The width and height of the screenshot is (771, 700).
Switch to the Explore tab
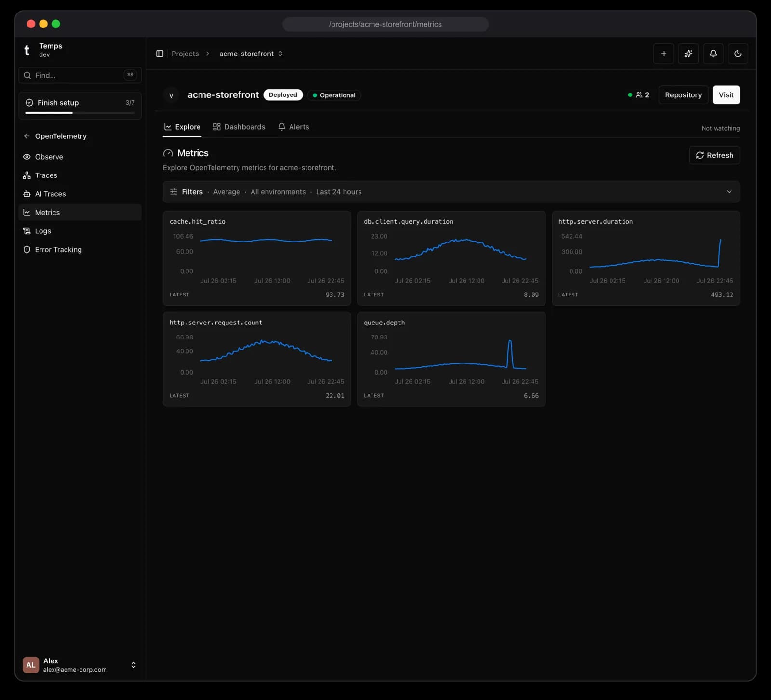(182, 127)
